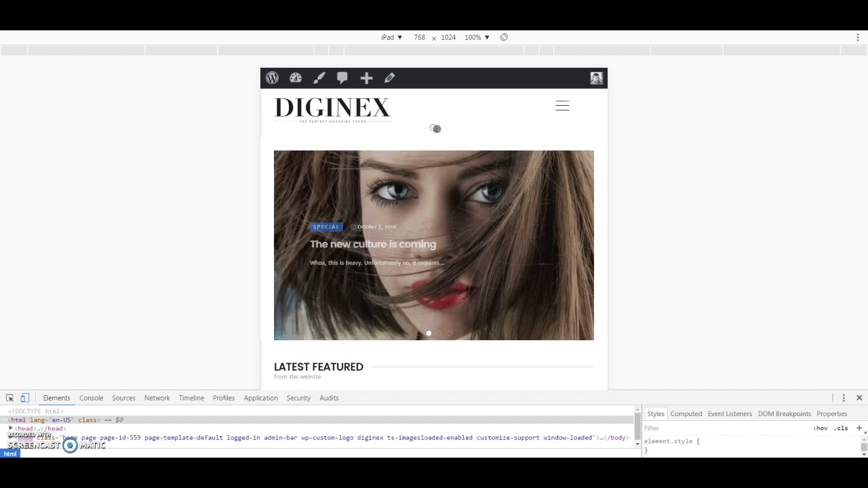
Task: Switch to the Audits tab
Action: coord(329,398)
